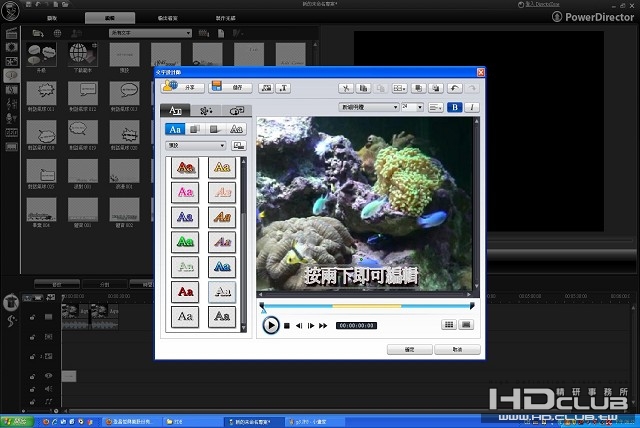Image resolution: width=640 pixels, height=428 pixels.
Task: Open the preset category dropdown
Action: [x=196, y=146]
